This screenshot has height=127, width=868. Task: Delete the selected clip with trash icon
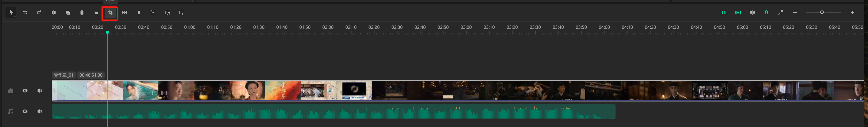[82, 13]
